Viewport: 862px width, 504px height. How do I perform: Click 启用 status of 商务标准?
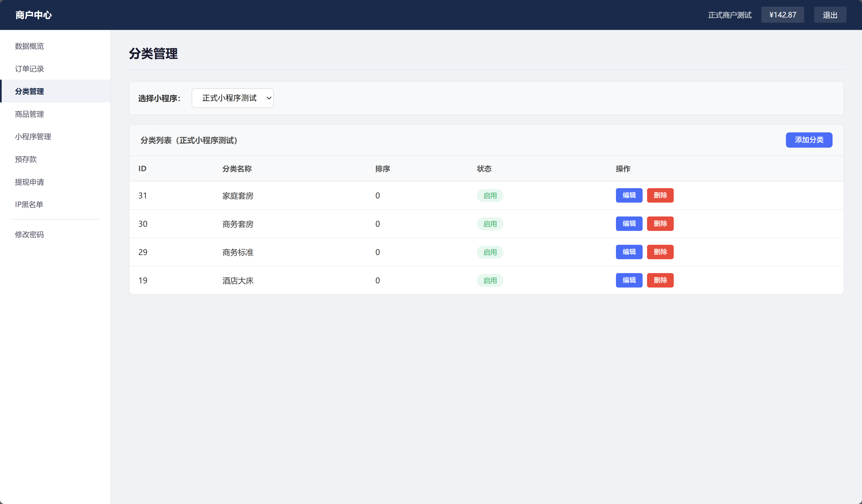pos(490,252)
